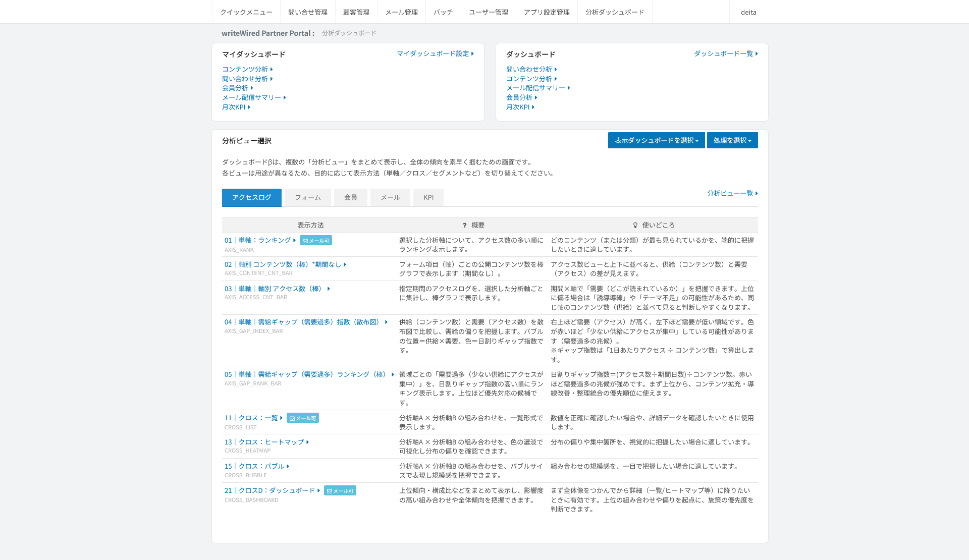The image size is (969, 560).
Task: Open view 11 クロス：一覧
Action: (254, 418)
